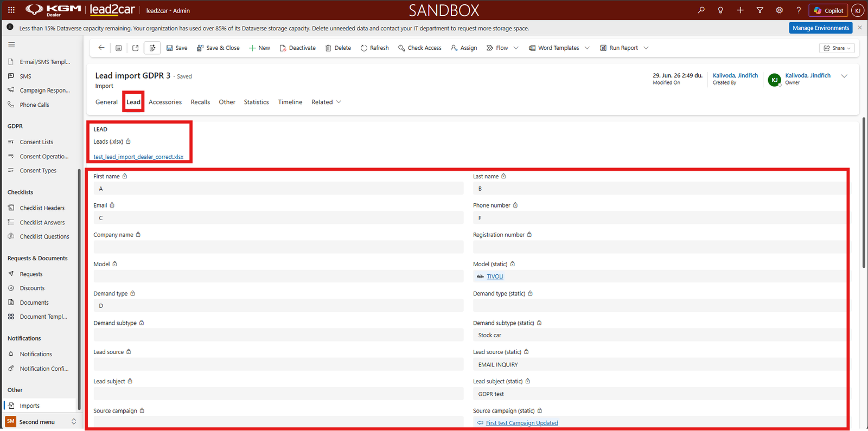Click the First name field containing A
The width and height of the screenshot is (868, 431).
click(278, 189)
